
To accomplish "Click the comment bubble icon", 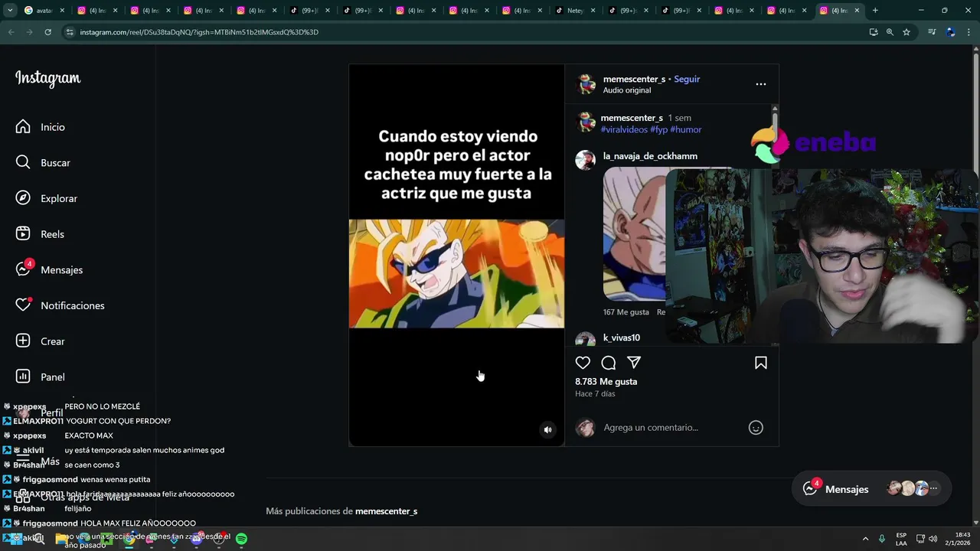I will pyautogui.click(x=609, y=363).
